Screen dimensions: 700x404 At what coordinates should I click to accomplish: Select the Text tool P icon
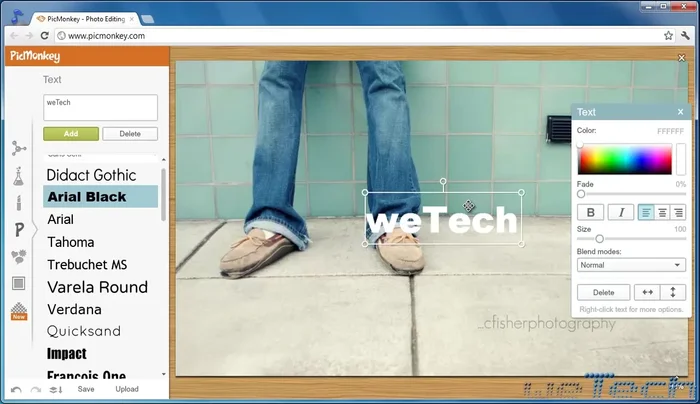click(x=19, y=230)
